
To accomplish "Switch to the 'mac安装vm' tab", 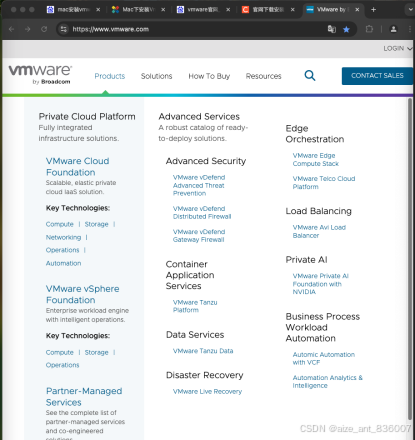I will 73,10.
